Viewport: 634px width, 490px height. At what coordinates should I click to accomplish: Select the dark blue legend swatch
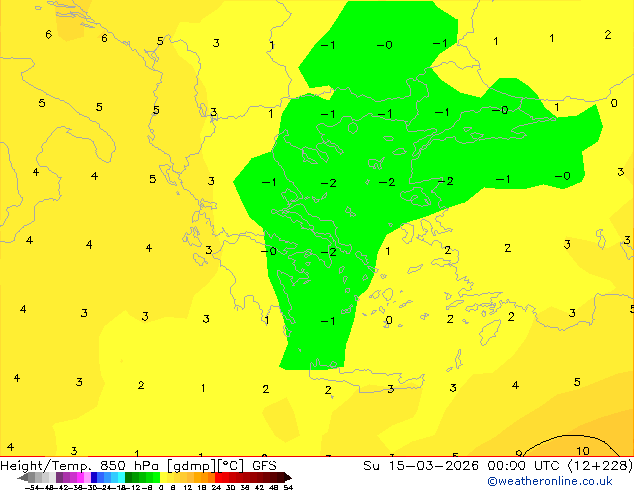[94, 477]
